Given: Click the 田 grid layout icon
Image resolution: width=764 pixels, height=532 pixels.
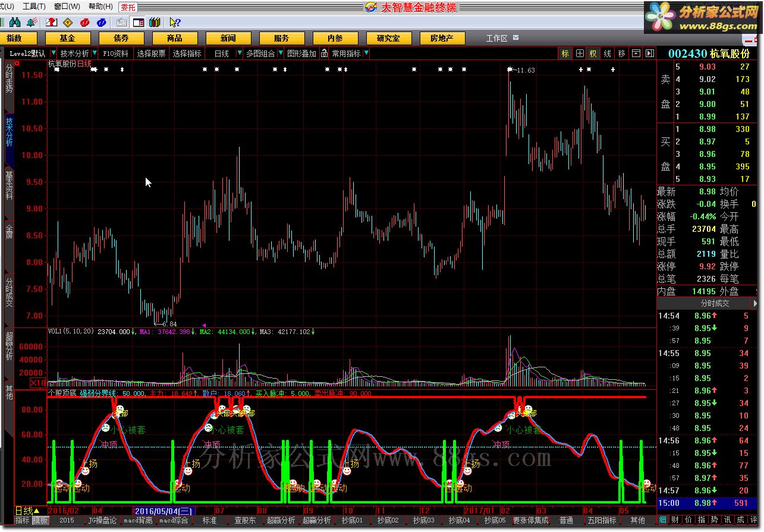Looking at the screenshot, I should (x=580, y=53).
